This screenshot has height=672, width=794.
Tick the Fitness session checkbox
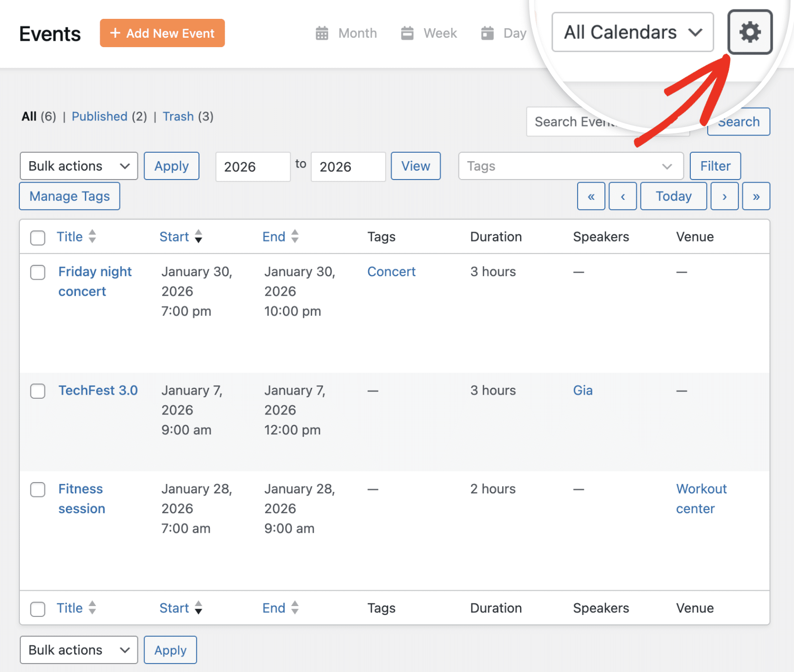38,489
